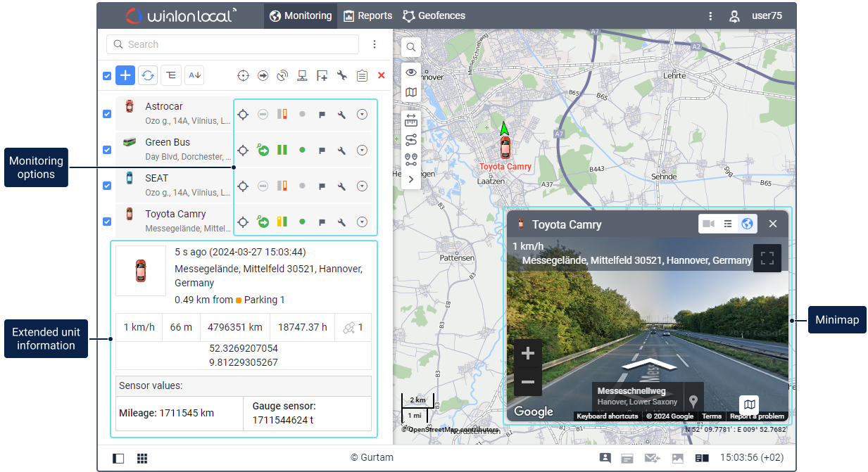The height and width of the screenshot is (472, 868).
Task: Click the refresh sync icon in the work list toolbar
Action: [148, 75]
